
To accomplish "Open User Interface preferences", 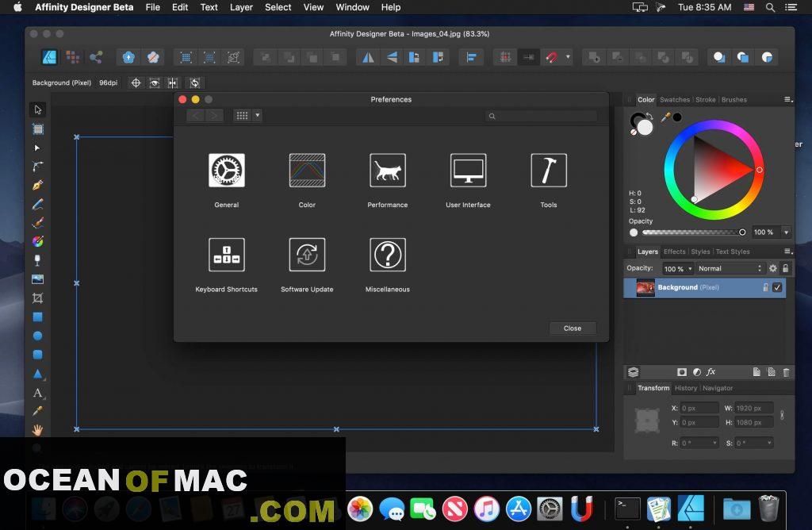I will point(468,171).
